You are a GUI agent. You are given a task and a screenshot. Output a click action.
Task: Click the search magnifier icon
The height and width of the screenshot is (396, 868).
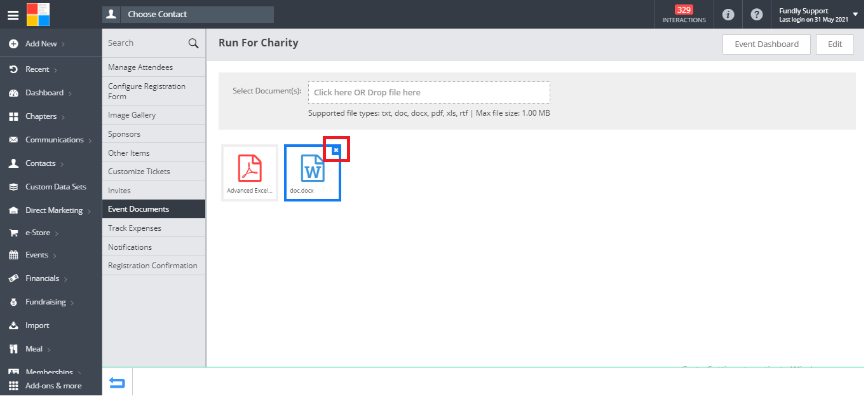pos(194,43)
